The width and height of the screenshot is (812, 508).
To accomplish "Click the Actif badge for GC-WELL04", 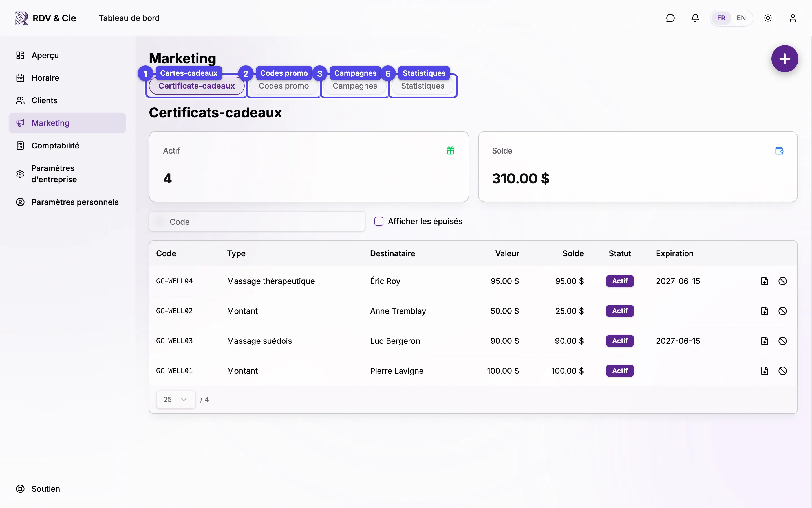I will tap(619, 281).
